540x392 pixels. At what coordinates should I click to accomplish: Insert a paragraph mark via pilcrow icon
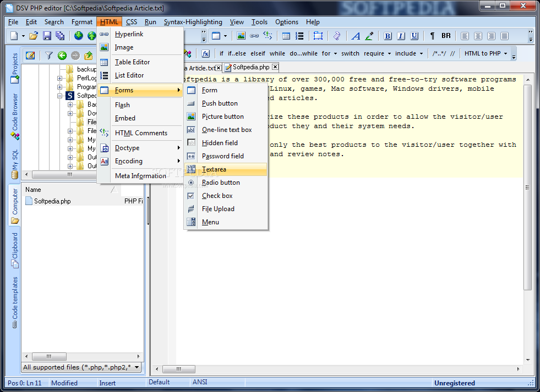433,36
